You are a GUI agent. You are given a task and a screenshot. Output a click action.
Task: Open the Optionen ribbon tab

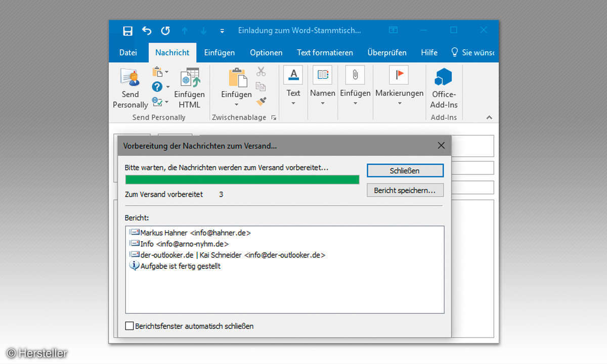pos(266,53)
